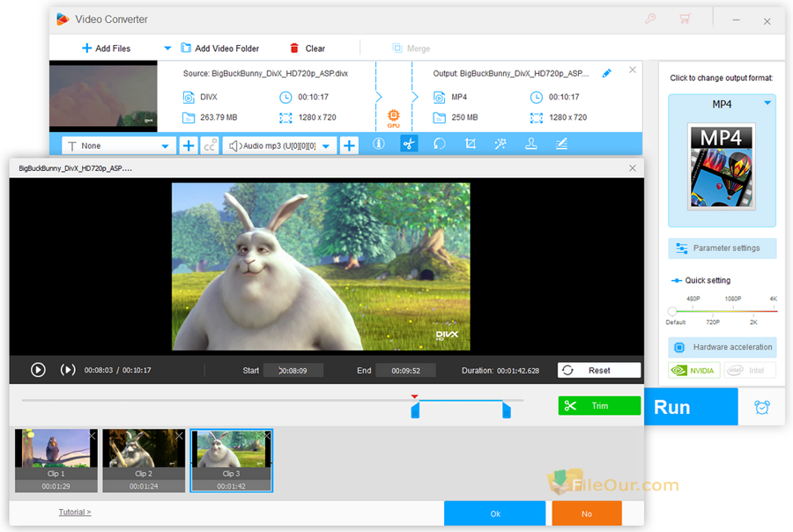Click the CC closed caption icon
This screenshot has width=793, height=532.
pyautogui.click(x=210, y=145)
